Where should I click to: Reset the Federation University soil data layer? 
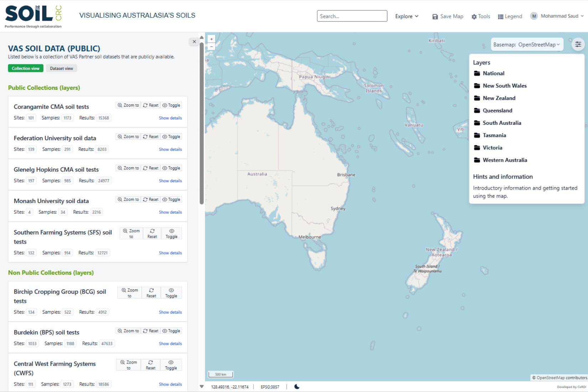(x=151, y=137)
